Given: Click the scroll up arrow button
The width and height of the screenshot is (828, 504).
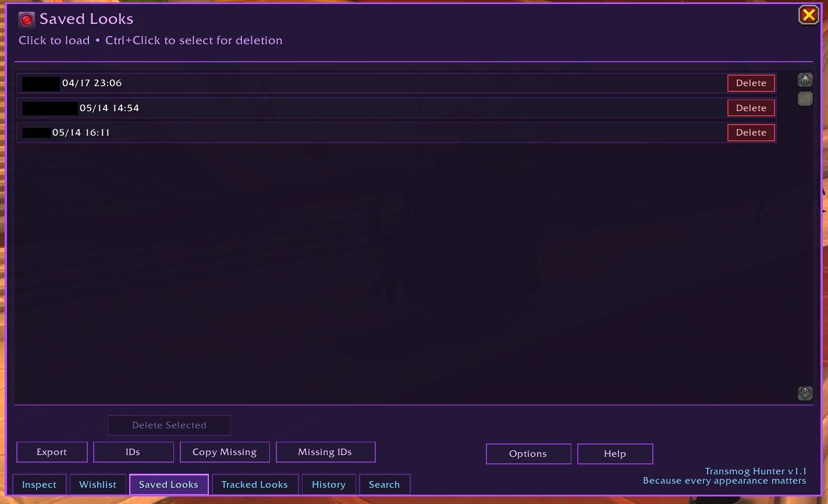Looking at the screenshot, I should (805, 80).
